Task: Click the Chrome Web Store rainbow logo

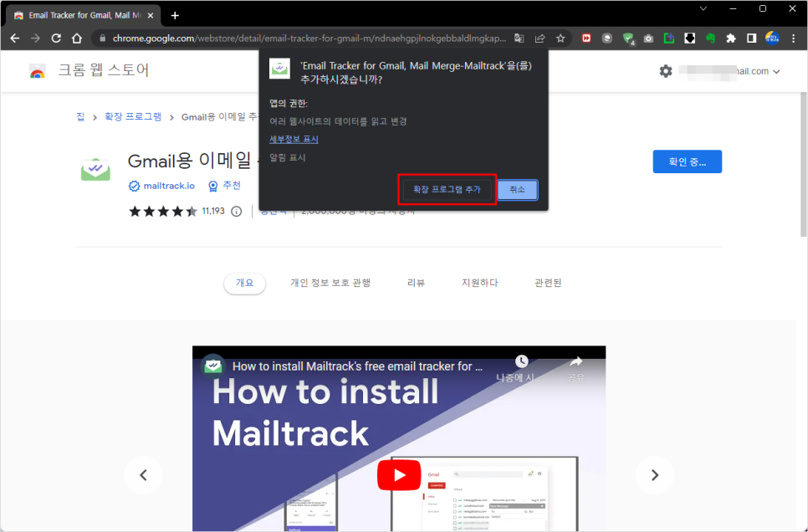Action: [x=37, y=70]
